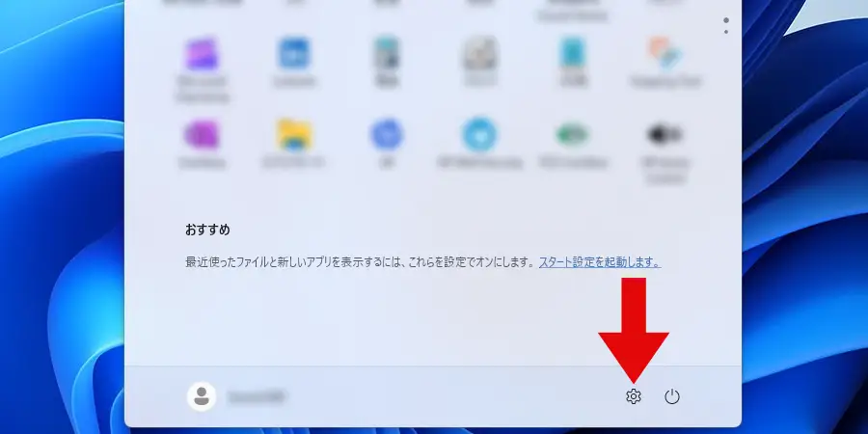Click the blurred user account name
868x434 pixels.
(257, 396)
